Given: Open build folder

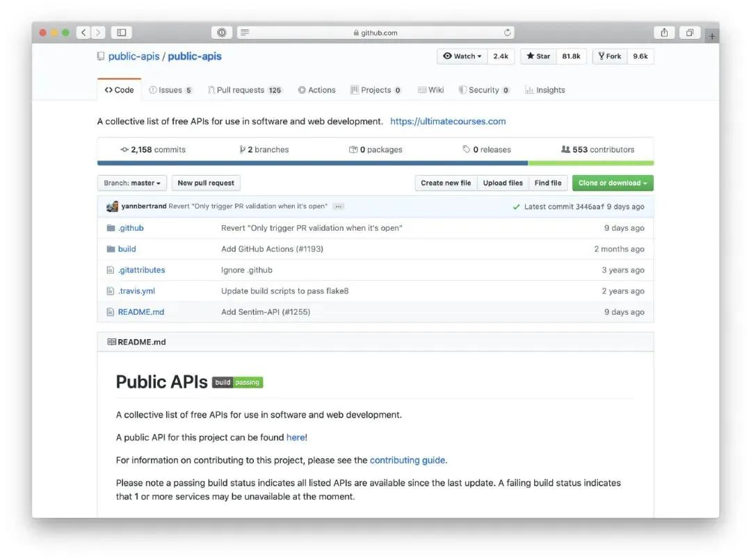Looking at the screenshot, I should click(x=127, y=249).
